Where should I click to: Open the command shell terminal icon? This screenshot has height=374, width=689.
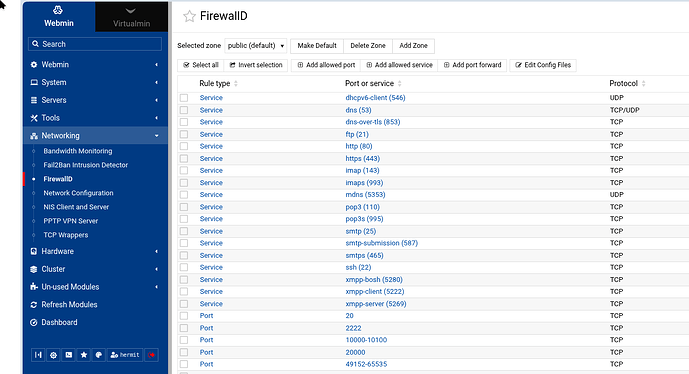point(69,355)
